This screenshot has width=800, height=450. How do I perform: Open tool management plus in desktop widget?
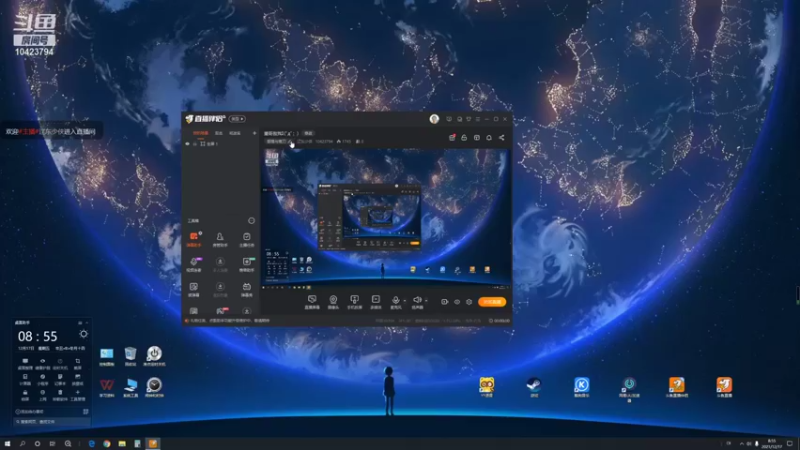click(78, 395)
